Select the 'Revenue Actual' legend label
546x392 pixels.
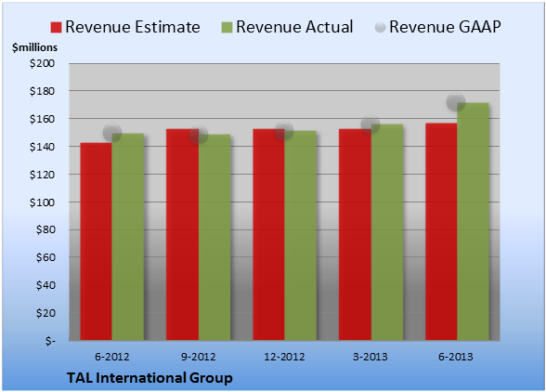(294, 27)
